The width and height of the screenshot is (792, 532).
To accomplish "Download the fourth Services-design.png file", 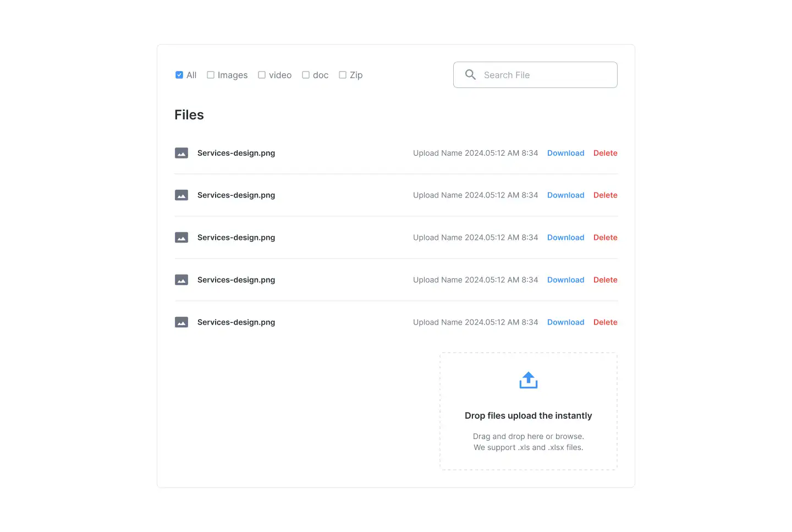I will point(565,280).
